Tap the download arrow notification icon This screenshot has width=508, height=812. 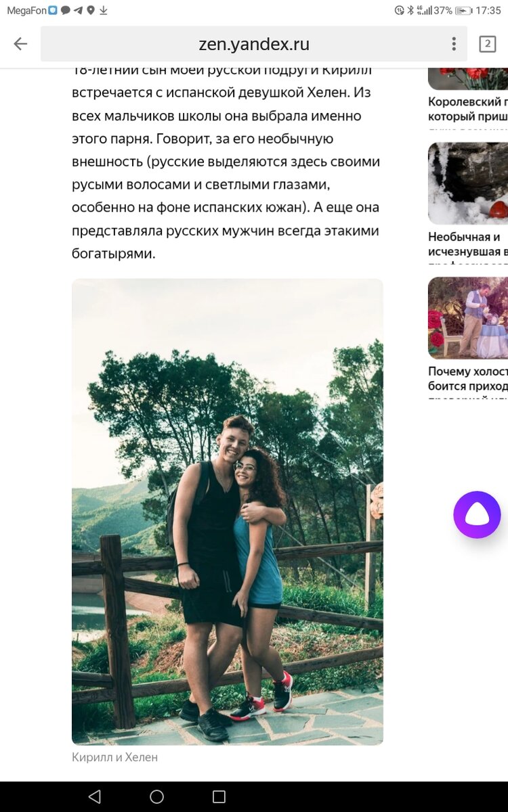point(104,10)
